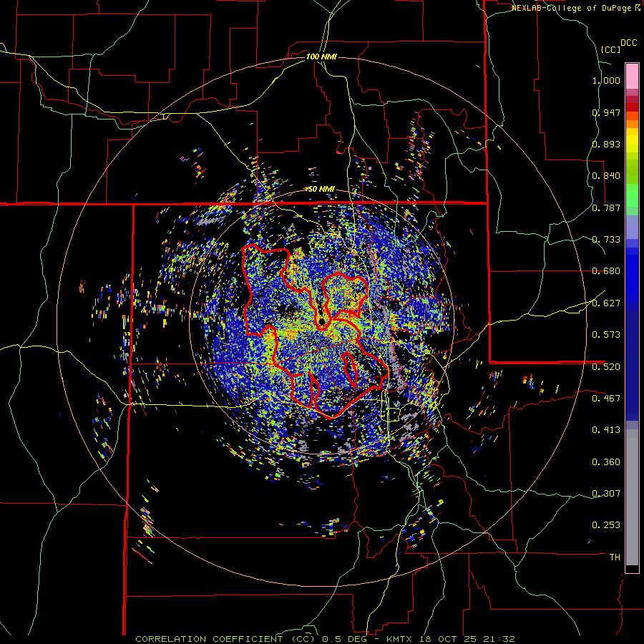The image size is (644, 644).
Task: Click the gray low-value band of the color bar
Action: pos(632,497)
